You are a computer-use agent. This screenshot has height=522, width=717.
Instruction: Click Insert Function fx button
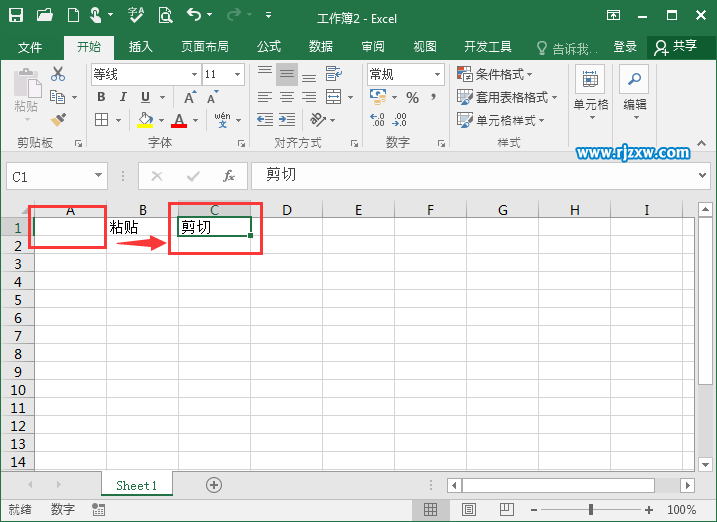click(229, 176)
